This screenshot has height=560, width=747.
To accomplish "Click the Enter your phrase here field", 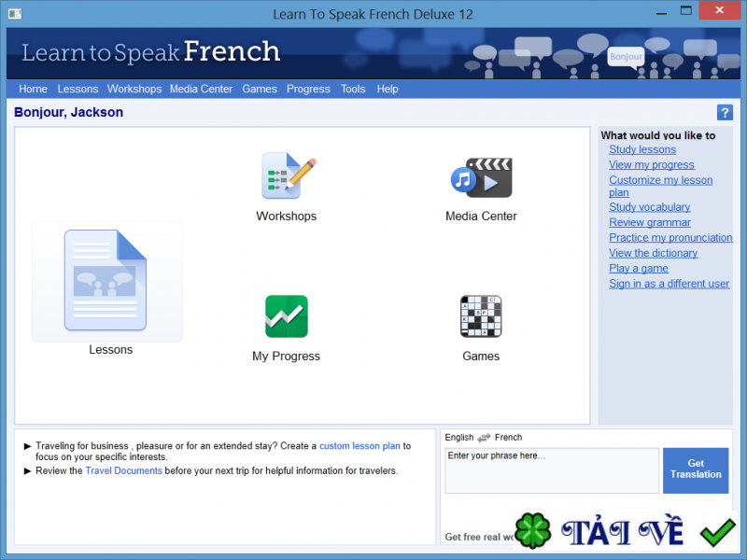I will tap(551, 470).
